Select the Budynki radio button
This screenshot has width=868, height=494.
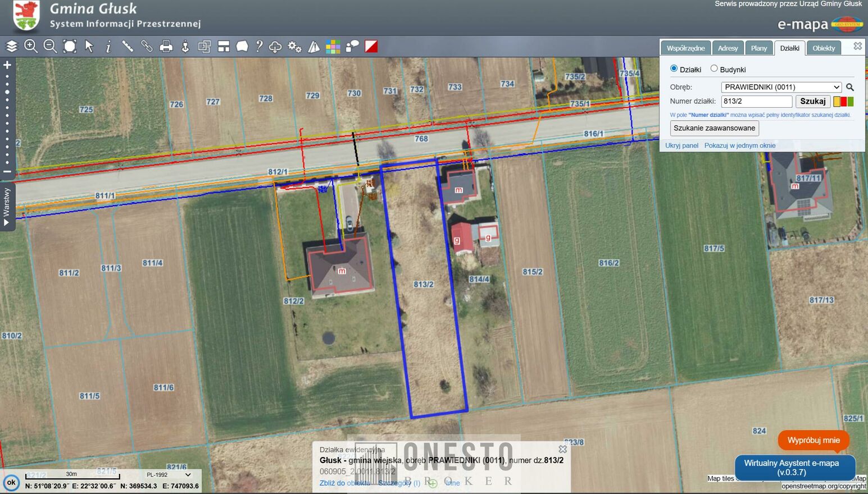coord(714,68)
